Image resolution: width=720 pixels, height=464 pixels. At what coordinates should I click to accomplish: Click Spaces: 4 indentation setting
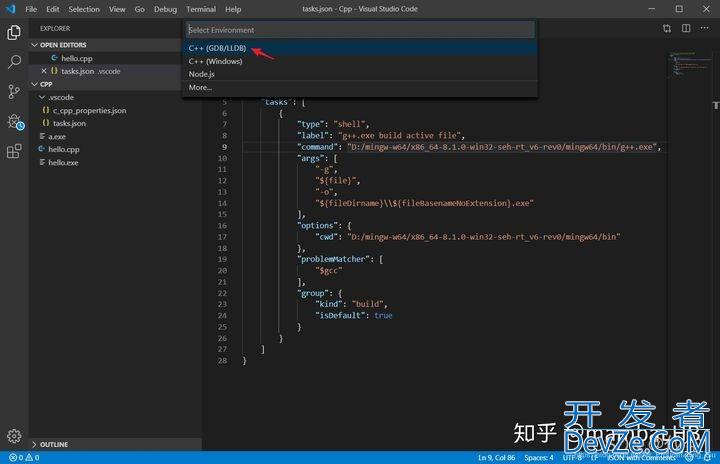click(539, 458)
